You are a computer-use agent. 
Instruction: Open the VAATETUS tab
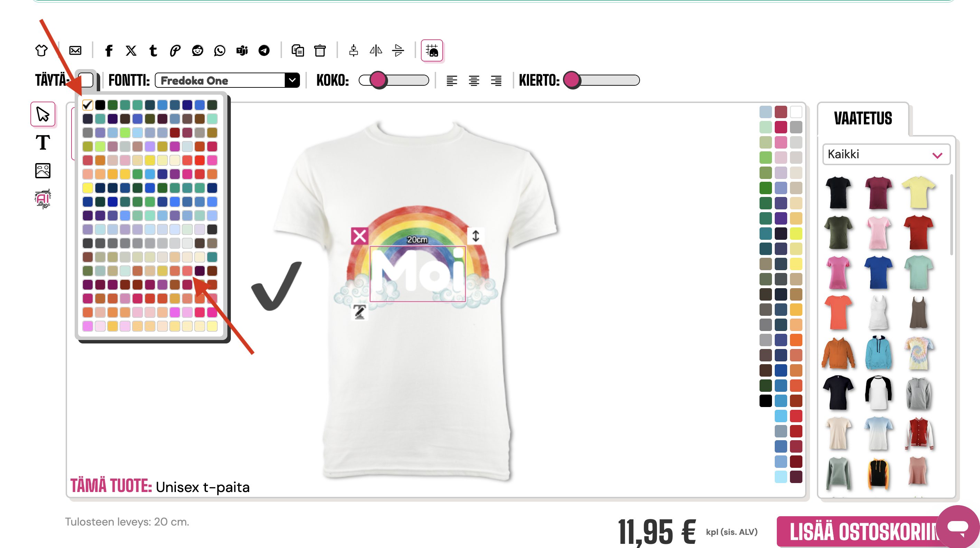pos(863,119)
